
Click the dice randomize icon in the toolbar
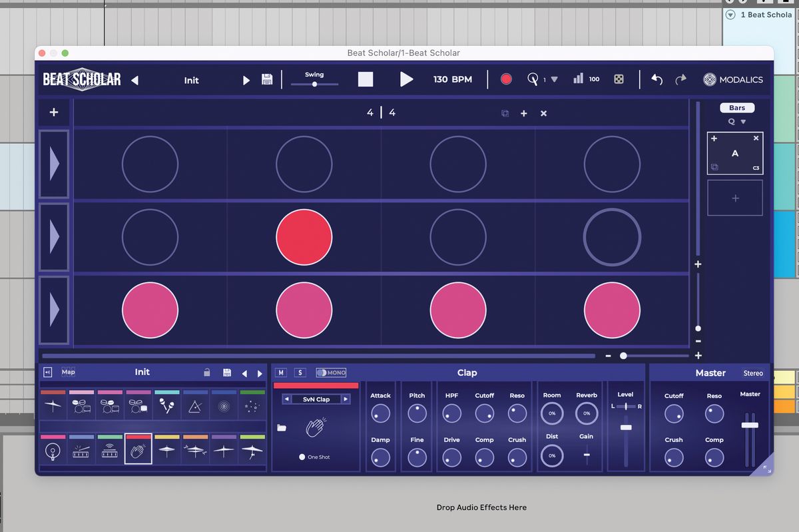tap(619, 79)
